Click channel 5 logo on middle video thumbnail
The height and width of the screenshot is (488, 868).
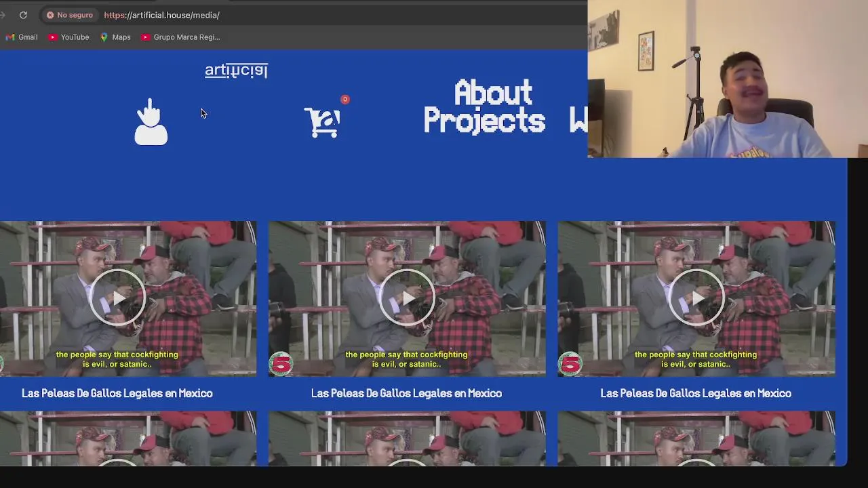pyautogui.click(x=281, y=364)
